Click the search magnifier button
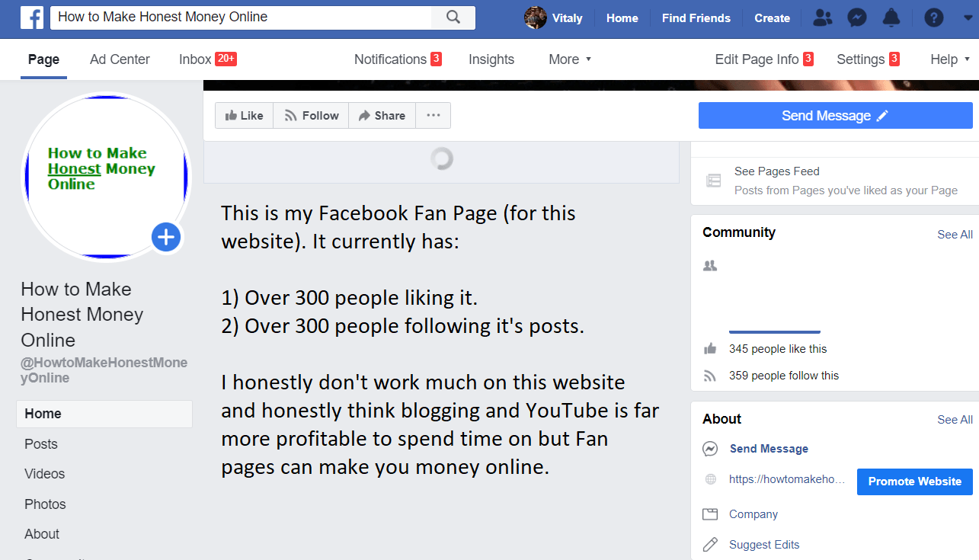This screenshot has height=560, width=979. 453,17
